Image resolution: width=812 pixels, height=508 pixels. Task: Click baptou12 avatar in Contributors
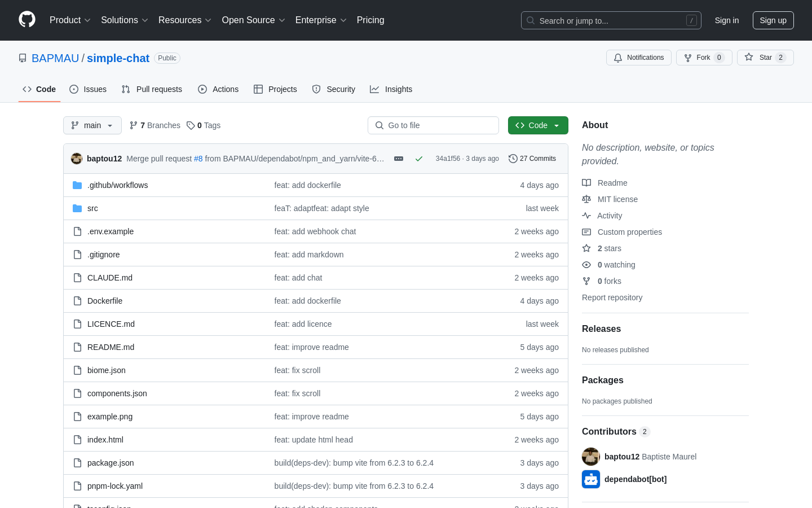tap(591, 457)
